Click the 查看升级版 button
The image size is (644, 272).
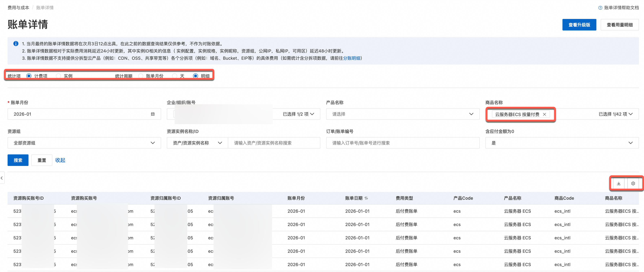pyautogui.click(x=579, y=25)
